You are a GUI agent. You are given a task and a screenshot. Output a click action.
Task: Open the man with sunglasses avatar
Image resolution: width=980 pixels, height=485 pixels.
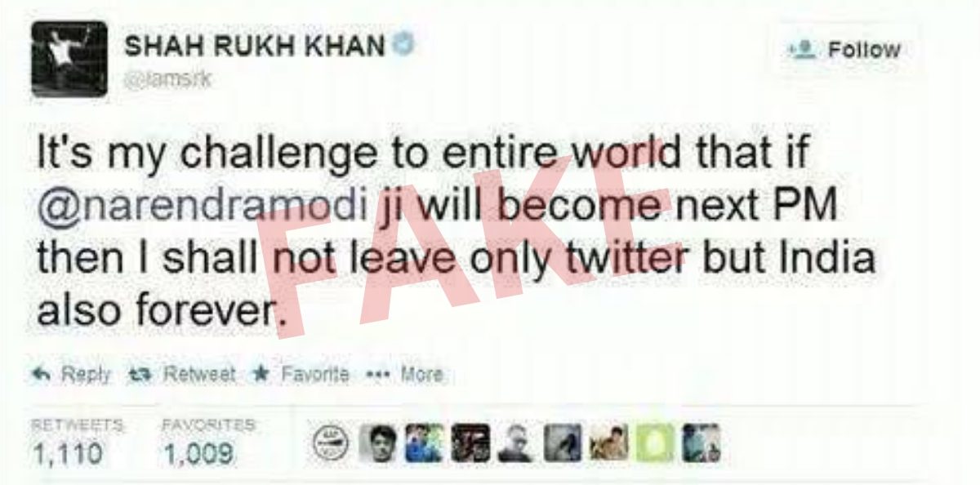click(x=515, y=443)
